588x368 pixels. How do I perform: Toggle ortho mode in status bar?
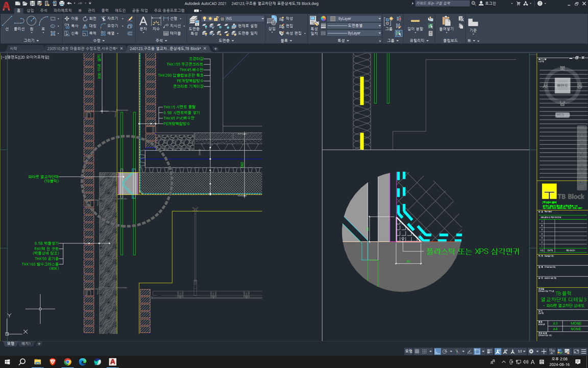click(437, 352)
